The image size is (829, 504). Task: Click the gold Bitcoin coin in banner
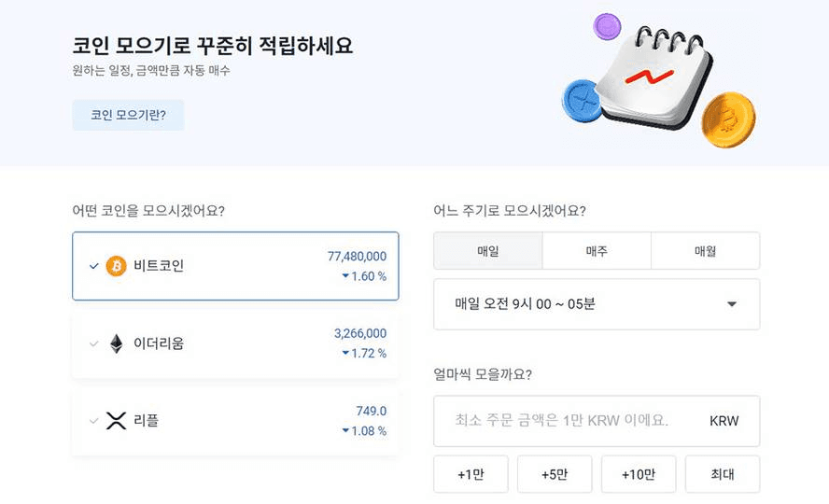point(728,119)
